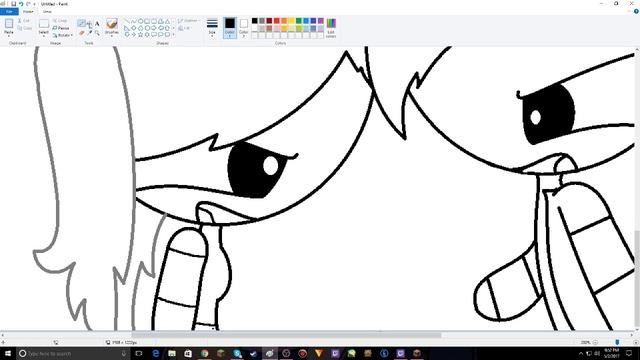Open the File menu
Viewport: 640px width, 360px height.
tap(9, 11)
